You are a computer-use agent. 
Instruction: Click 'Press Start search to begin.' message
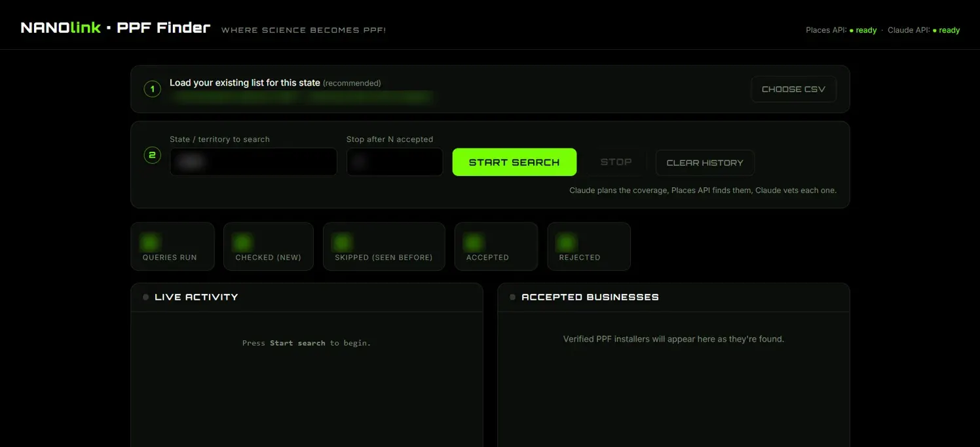tap(307, 343)
